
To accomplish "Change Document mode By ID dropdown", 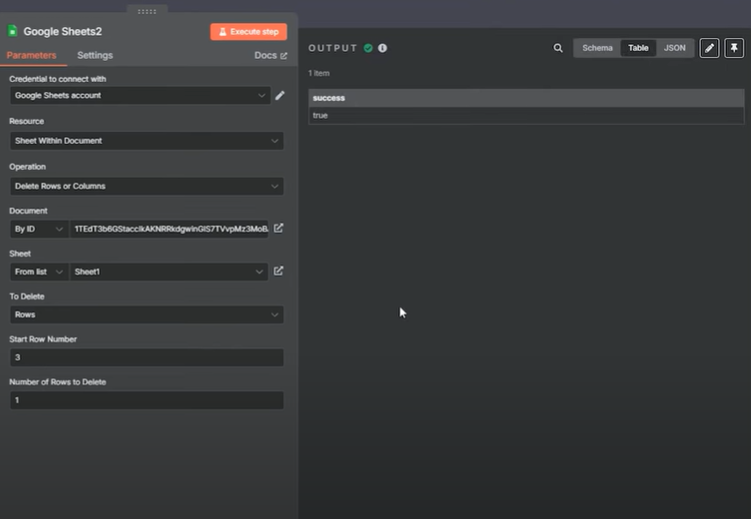I will click(x=39, y=229).
